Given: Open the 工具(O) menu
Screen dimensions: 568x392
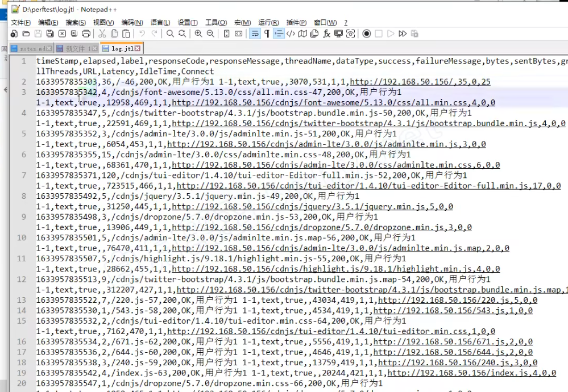Looking at the screenshot, I should pyautogui.click(x=216, y=23).
